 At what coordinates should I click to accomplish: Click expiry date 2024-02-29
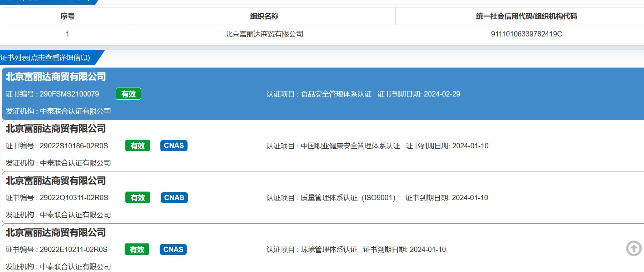(442, 94)
